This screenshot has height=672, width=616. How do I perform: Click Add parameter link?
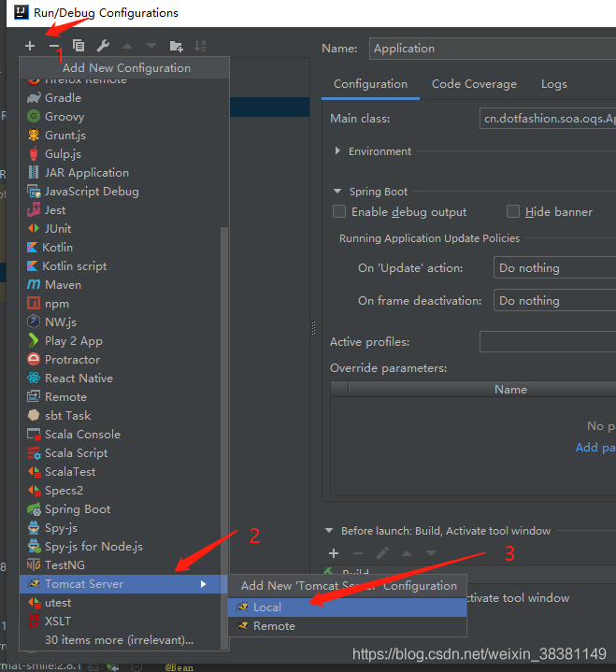595,448
